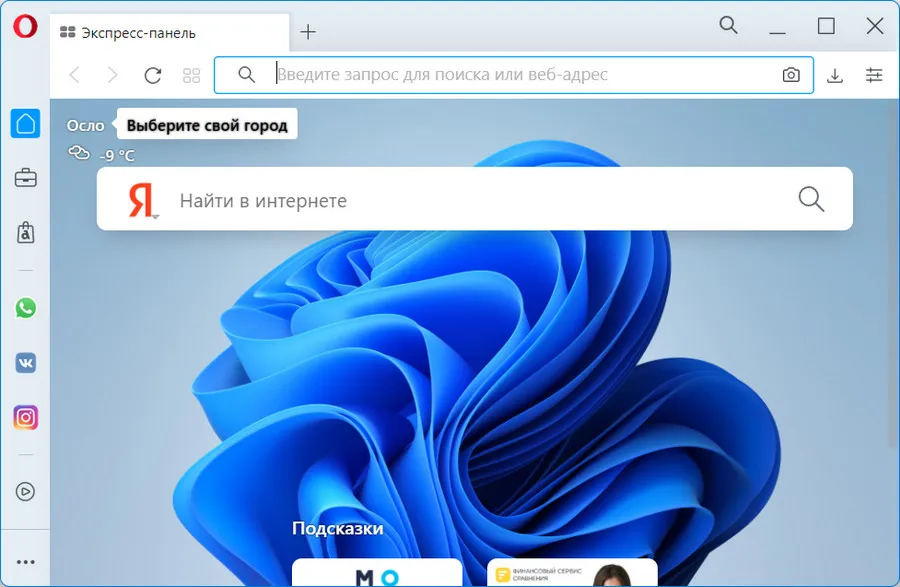Click the Yandex search magnifier button
900x587 pixels.
[x=811, y=199]
